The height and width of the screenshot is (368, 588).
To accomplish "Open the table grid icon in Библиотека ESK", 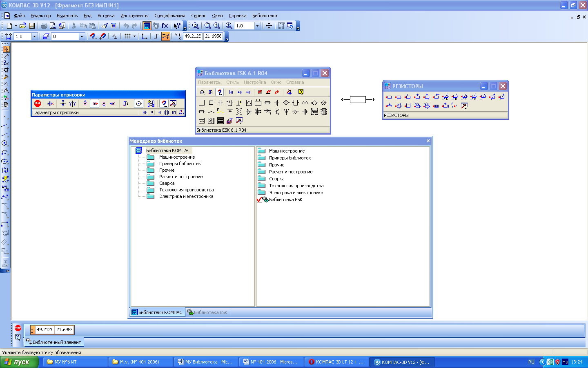I will click(220, 121).
